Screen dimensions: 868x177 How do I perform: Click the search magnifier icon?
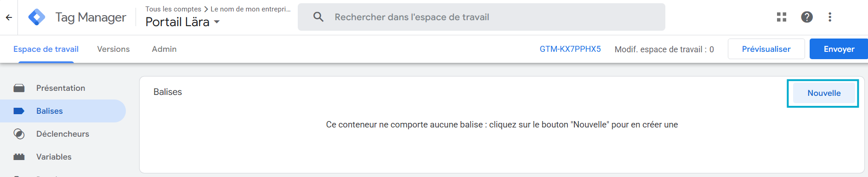[318, 17]
